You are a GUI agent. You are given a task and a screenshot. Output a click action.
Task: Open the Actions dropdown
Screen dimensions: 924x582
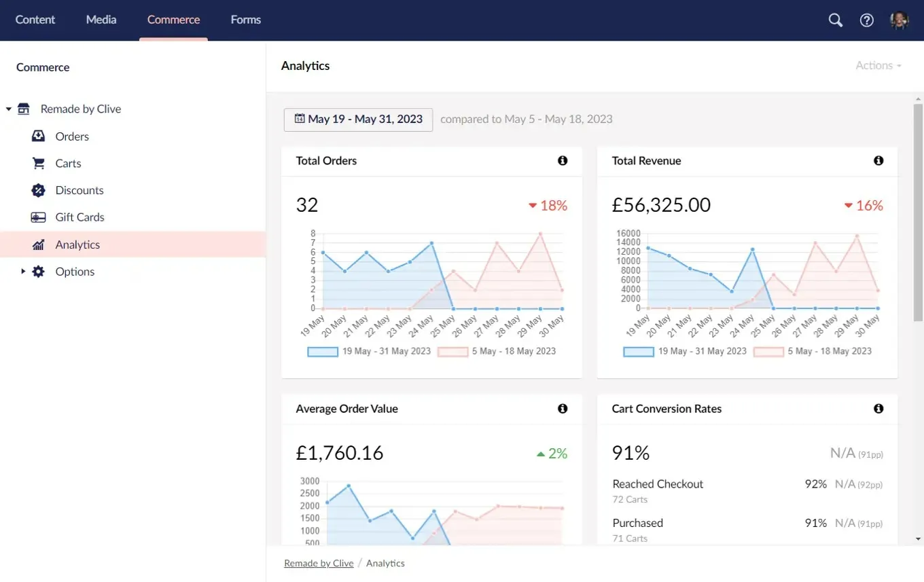[877, 65]
